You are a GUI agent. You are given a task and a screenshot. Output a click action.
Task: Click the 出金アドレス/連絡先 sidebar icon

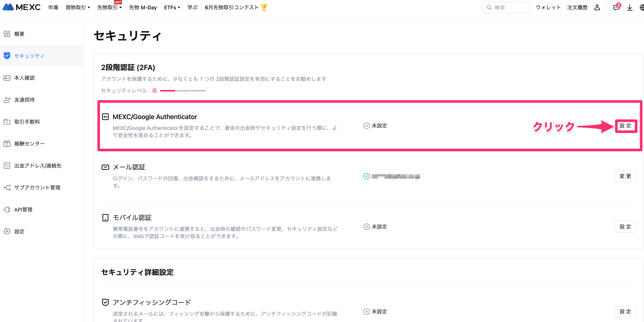click(x=7, y=166)
